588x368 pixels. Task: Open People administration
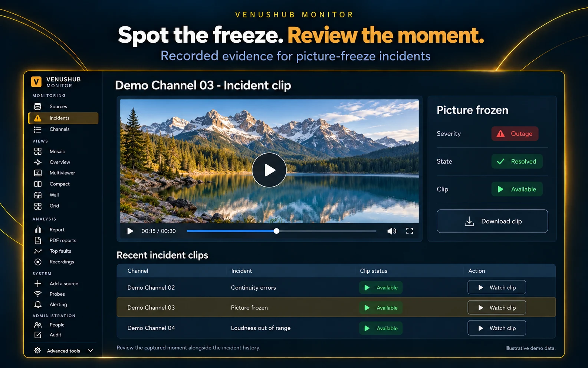click(x=57, y=325)
